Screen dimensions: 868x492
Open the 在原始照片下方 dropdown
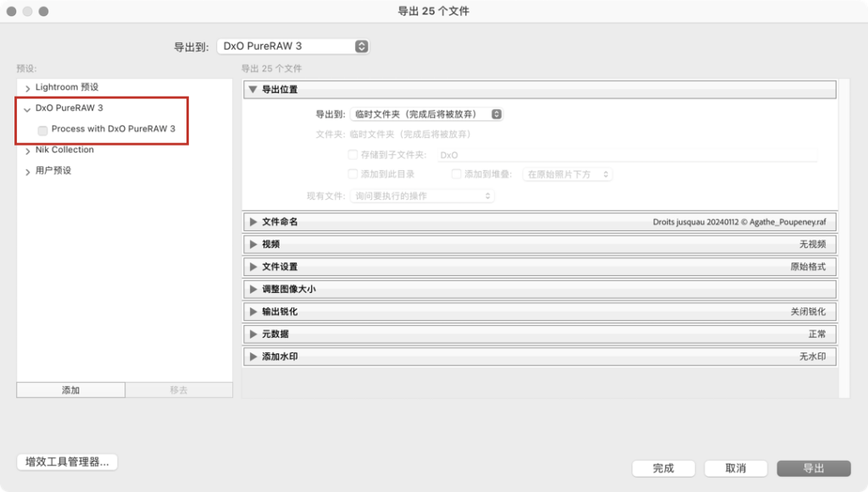click(x=567, y=174)
